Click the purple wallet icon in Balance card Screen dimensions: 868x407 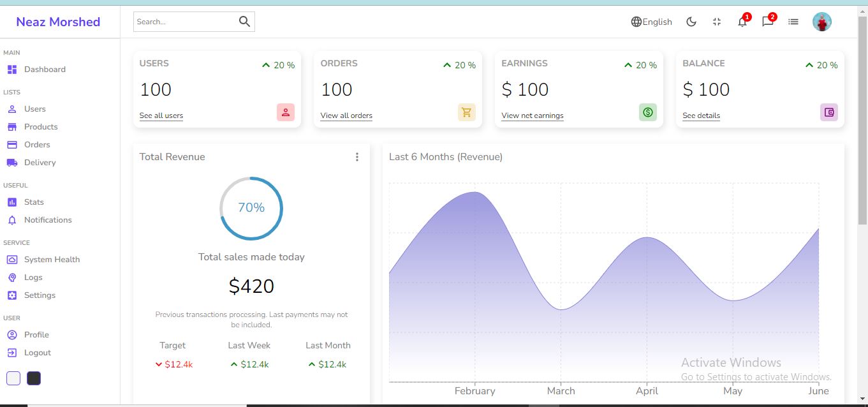point(828,112)
